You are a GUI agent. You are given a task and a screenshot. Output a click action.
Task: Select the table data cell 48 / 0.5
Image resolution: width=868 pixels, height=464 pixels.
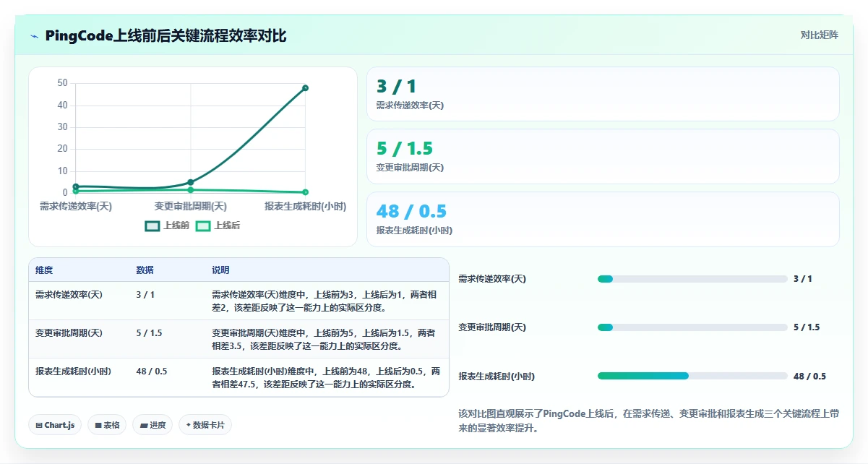[x=152, y=371]
